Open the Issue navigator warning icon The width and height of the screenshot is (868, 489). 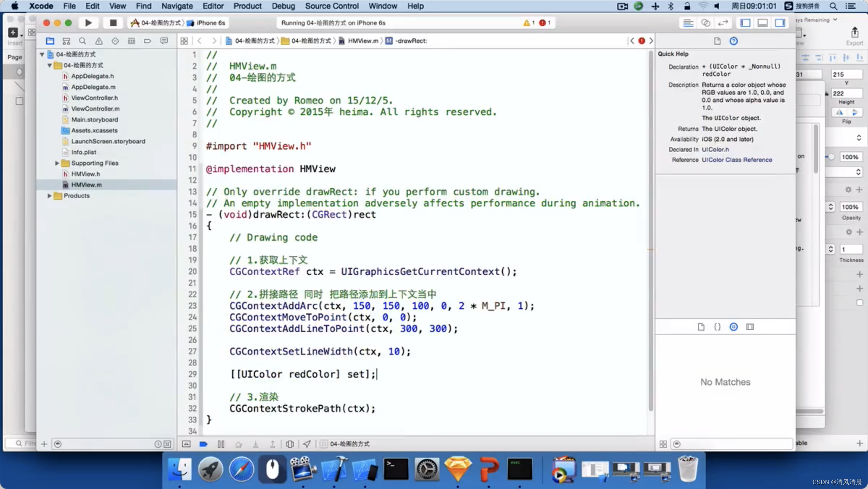pos(99,41)
